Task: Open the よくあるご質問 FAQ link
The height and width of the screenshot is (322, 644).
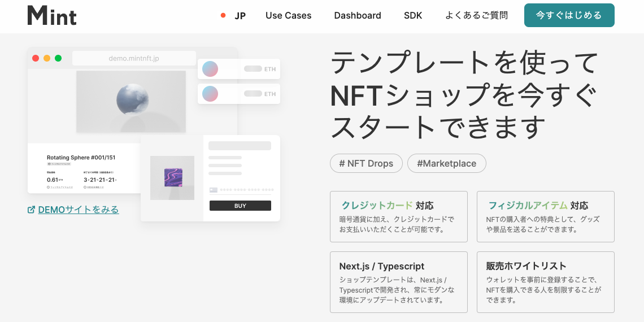Action: tap(476, 16)
